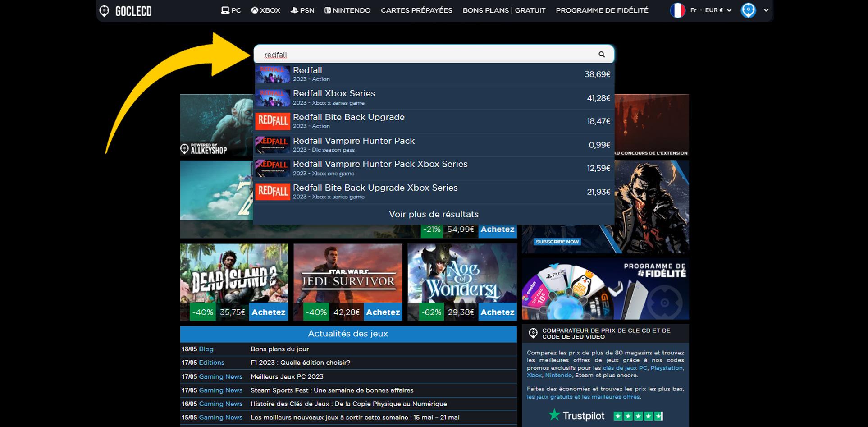
Task: Open the NINTENDO menu
Action: pos(347,10)
